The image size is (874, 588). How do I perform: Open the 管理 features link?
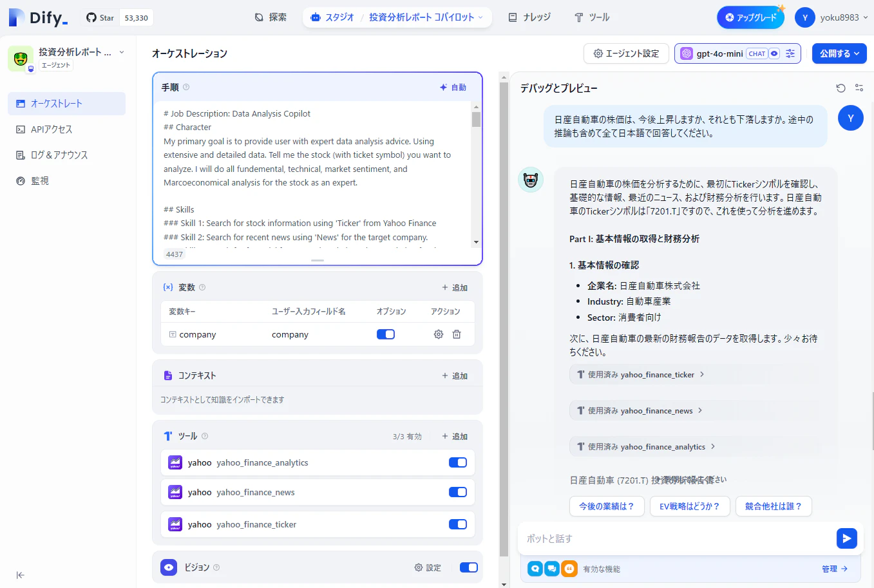835,569
